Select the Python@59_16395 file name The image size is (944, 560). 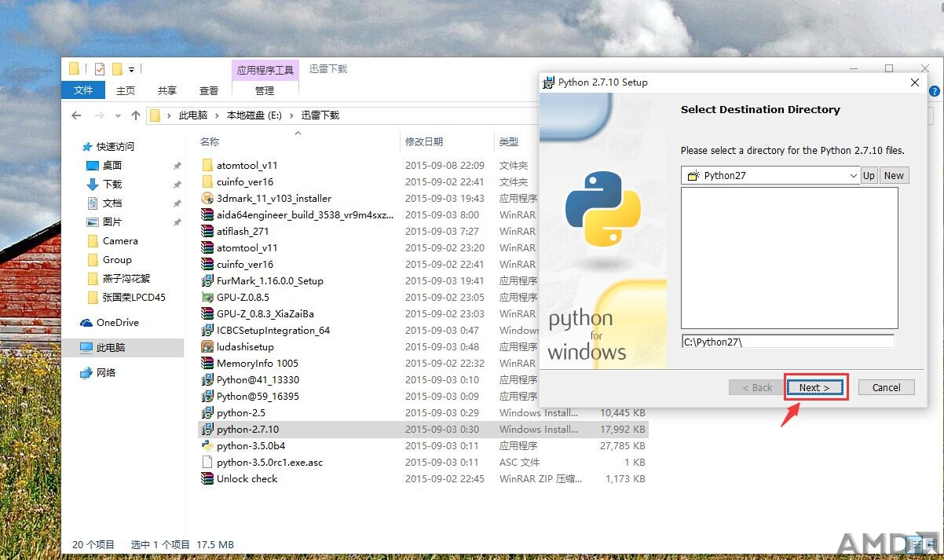pyautogui.click(x=258, y=397)
